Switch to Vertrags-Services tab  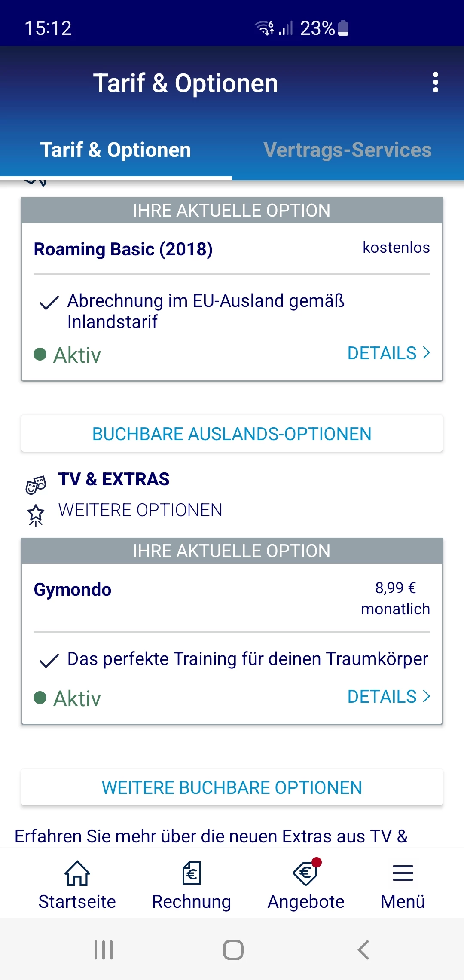(348, 150)
